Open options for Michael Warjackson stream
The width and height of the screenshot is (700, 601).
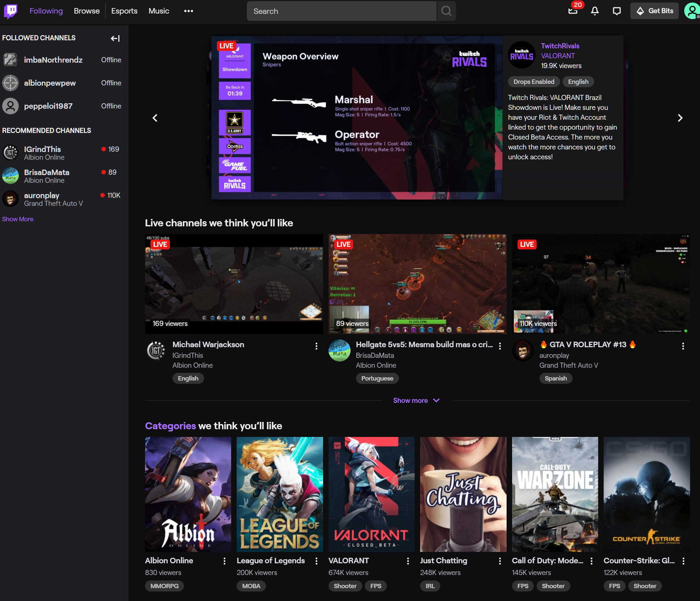coord(316,346)
